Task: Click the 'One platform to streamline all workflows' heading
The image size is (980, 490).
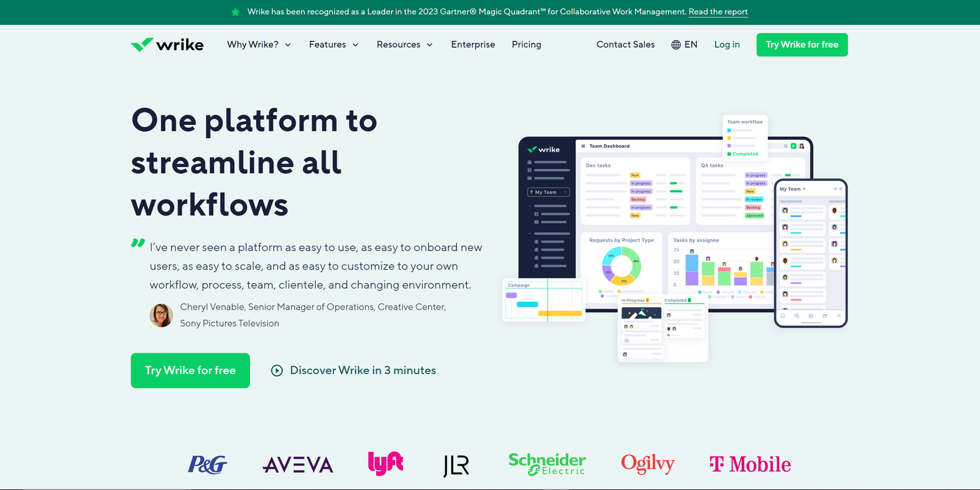Action: click(254, 162)
